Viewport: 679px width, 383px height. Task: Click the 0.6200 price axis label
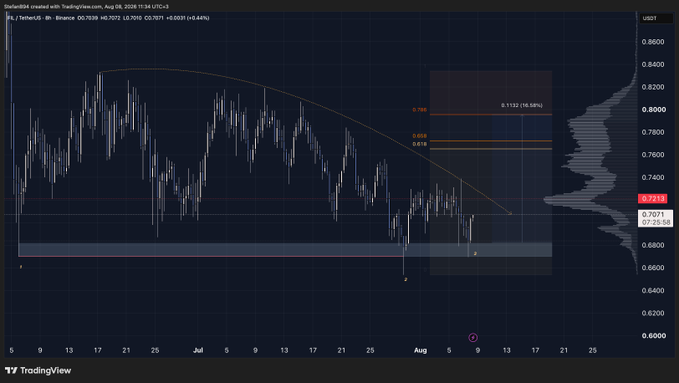653,313
